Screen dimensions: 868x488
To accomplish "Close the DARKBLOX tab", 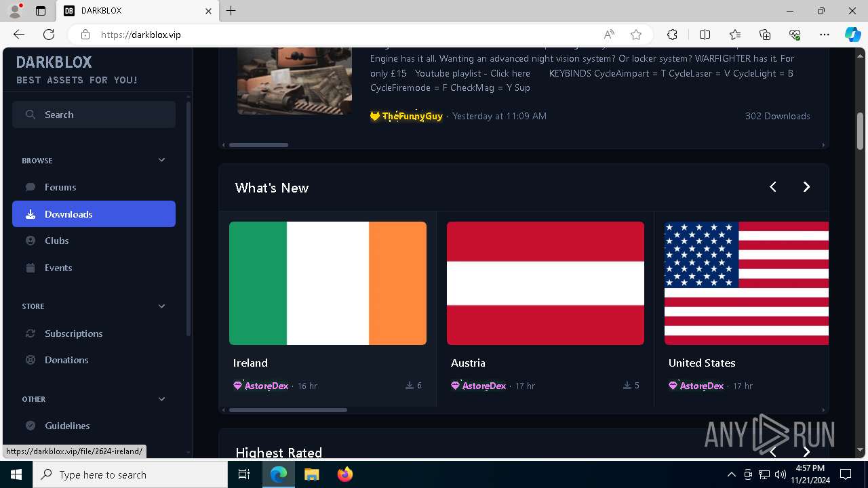I will tap(208, 12).
